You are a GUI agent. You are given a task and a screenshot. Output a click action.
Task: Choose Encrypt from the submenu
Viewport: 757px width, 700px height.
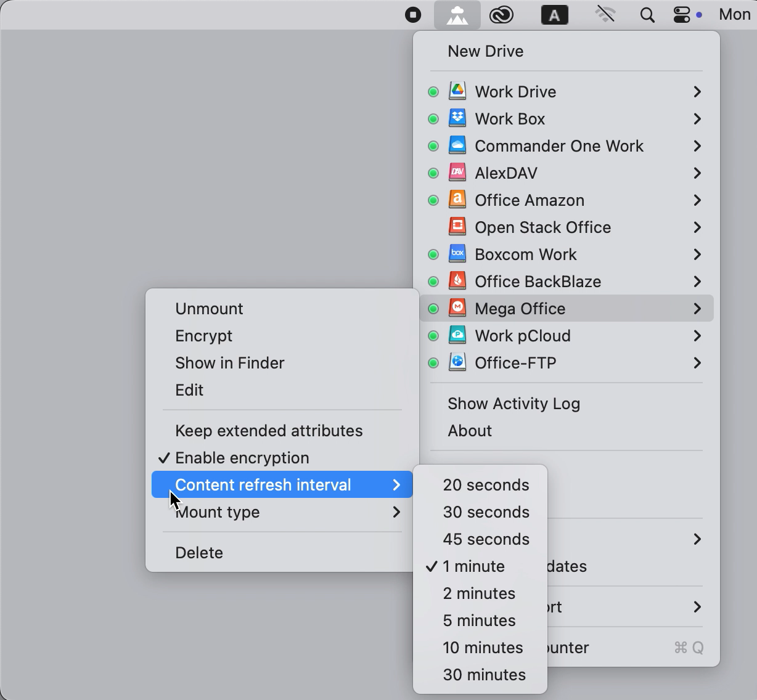(282, 336)
